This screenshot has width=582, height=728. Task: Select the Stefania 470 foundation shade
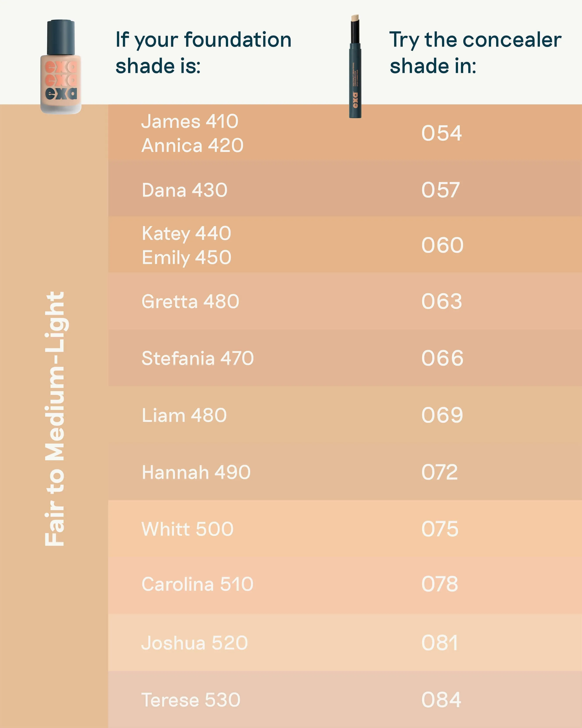(197, 358)
